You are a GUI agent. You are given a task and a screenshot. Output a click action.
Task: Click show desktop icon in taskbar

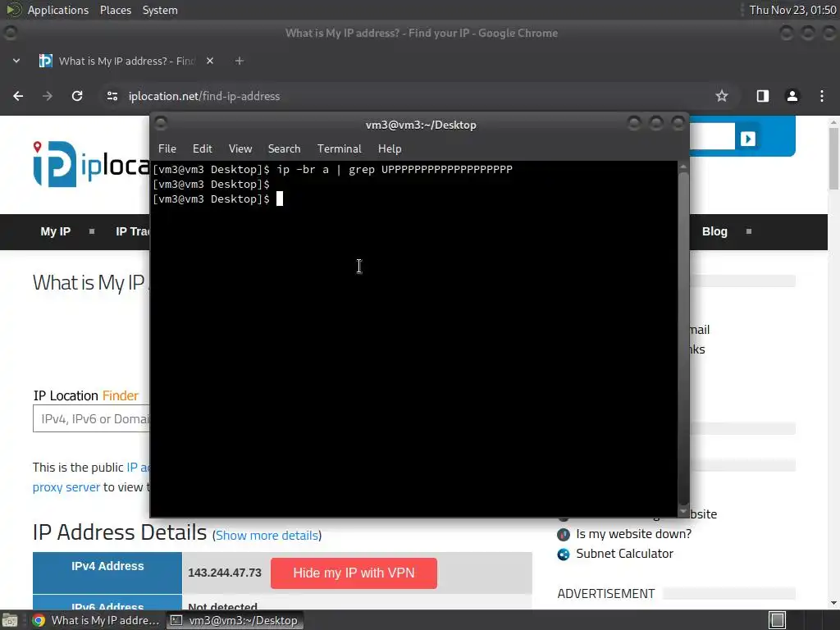[x=10, y=620]
